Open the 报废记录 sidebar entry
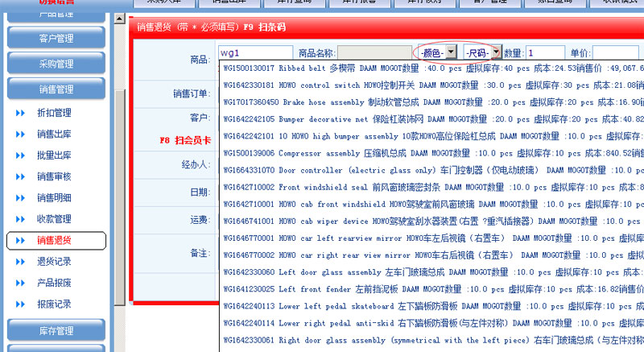This screenshot has height=352, width=644. pyautogui.click(x=54, y=304)
